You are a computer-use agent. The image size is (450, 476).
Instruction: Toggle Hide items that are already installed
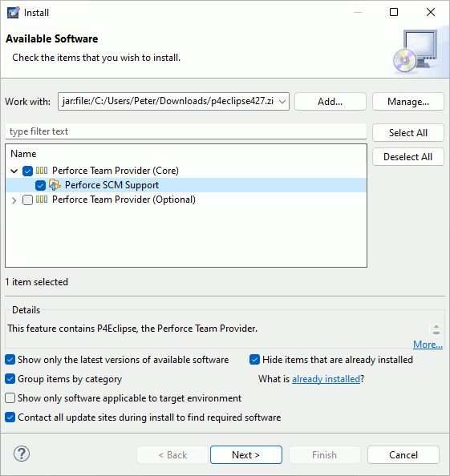click(254, 360)
